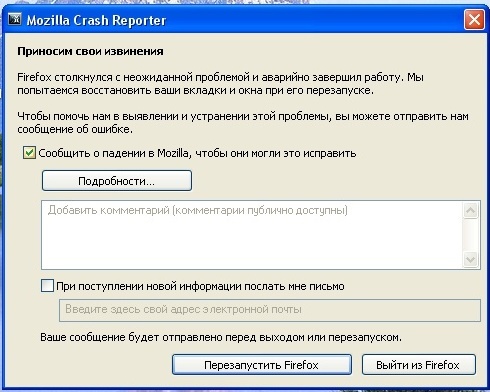Click text 'Ваше сообщение будет отправлено перед выходом'

click(x=172, y=337)
